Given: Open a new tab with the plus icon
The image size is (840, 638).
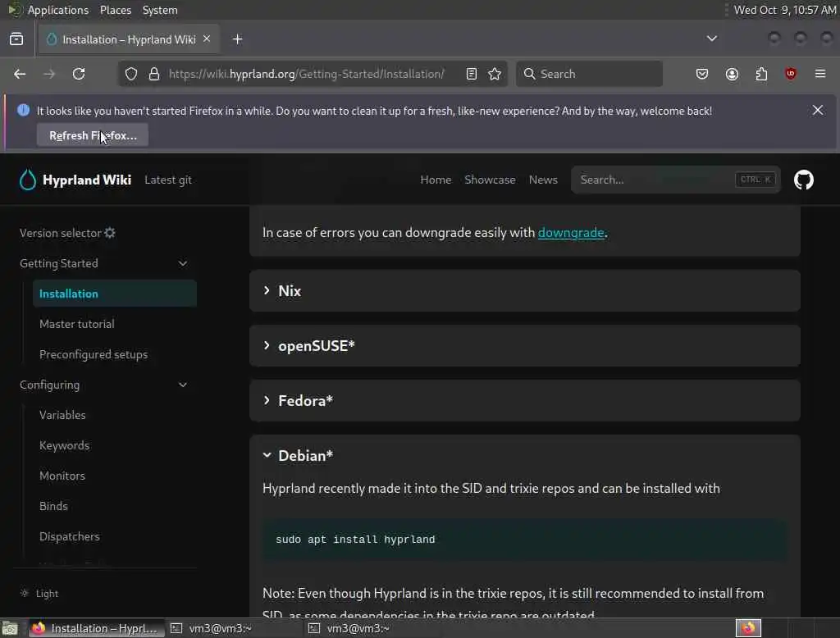Looking at the screenshot, I should click(237, 39).
